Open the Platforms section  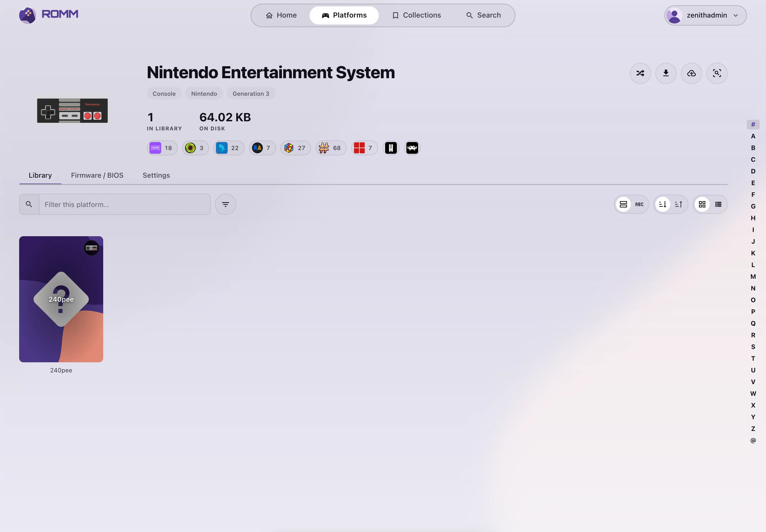tap(344, 15)
